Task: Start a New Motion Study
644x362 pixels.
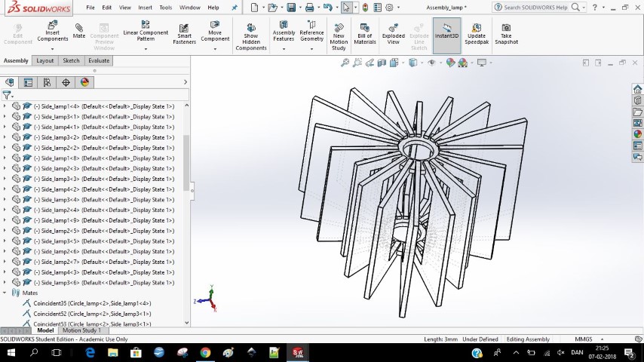Action: (x=339, y=36)
